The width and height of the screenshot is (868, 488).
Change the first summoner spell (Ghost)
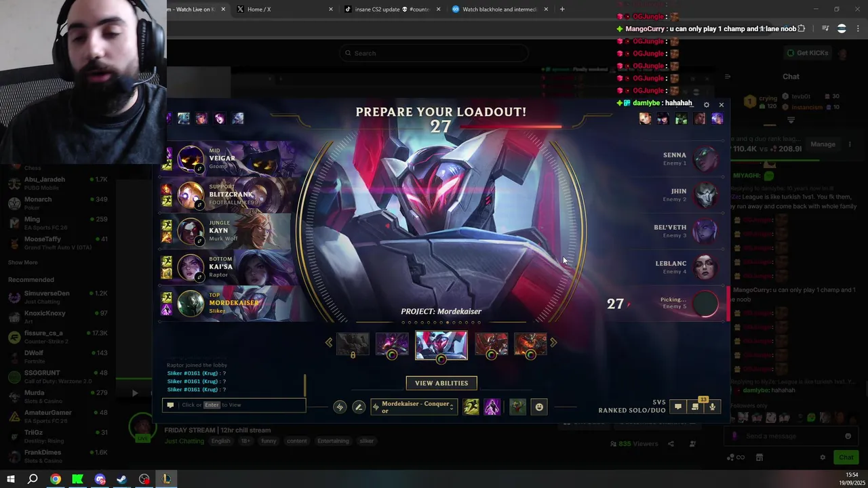(471, 407)
